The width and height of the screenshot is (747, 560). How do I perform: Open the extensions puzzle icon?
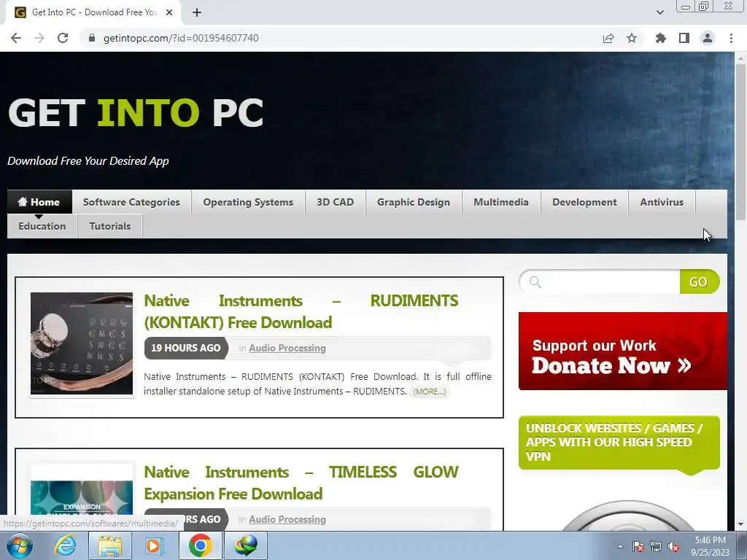click(x=660, y=38)
